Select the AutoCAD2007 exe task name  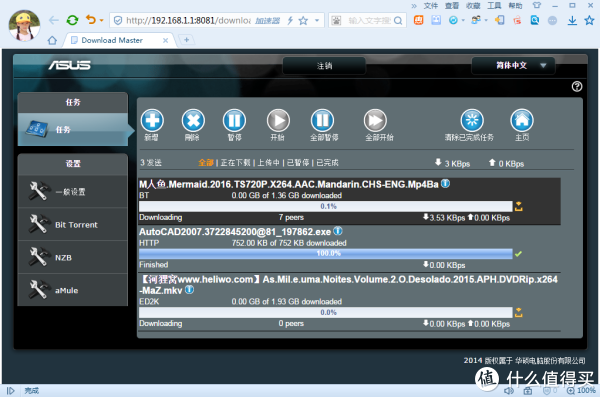pos(235,232)
